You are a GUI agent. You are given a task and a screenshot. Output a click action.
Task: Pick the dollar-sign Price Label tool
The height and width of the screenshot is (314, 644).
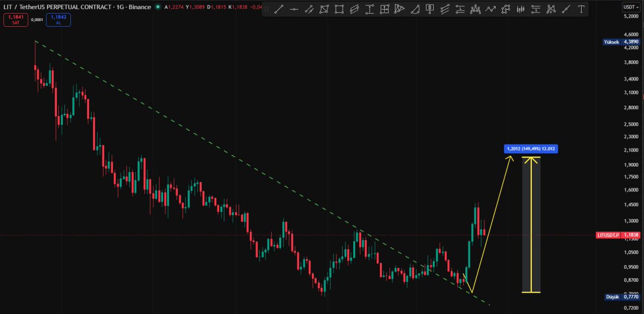point(429,9)
